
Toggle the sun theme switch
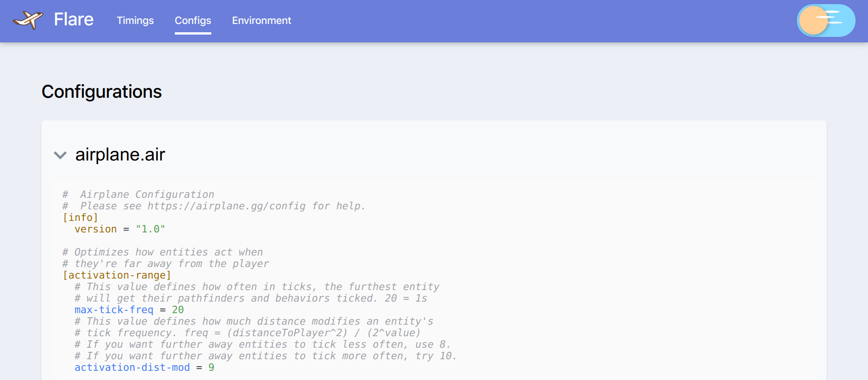pos(826,21)
